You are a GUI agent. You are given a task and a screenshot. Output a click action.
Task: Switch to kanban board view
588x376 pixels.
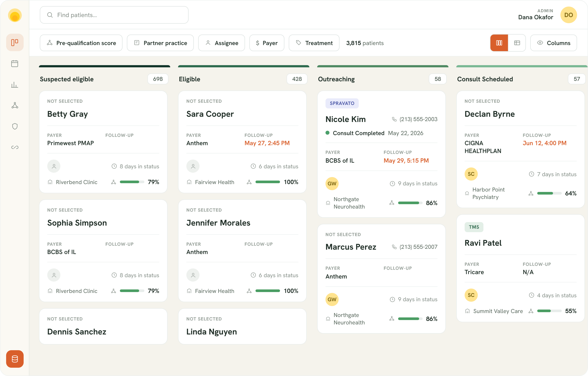point(499,43)
